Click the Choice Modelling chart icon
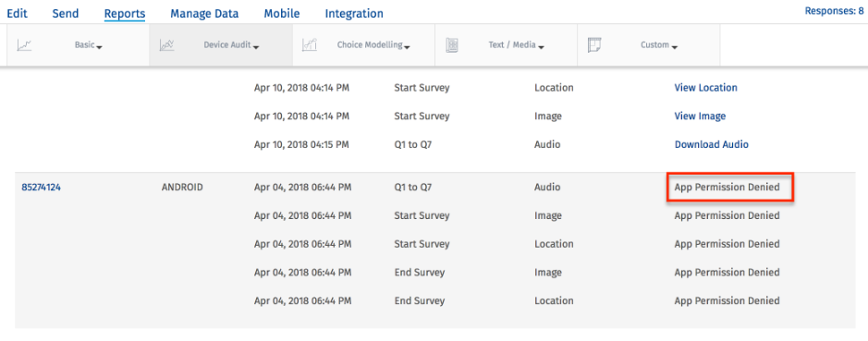 pos(309,45)
